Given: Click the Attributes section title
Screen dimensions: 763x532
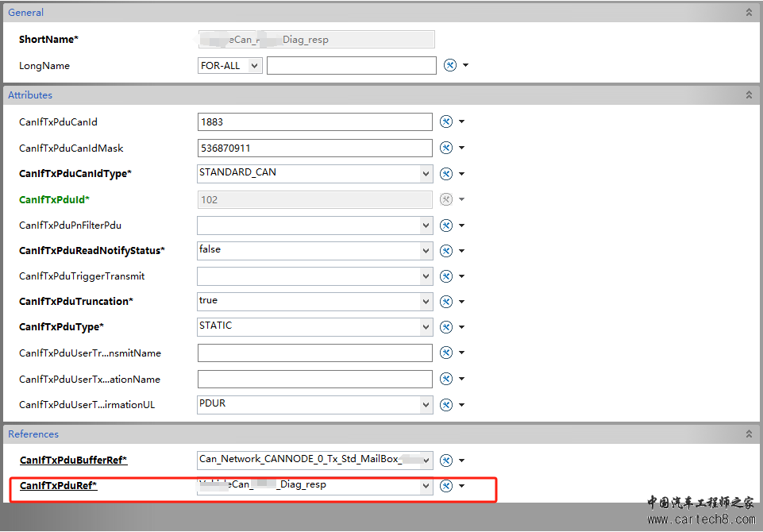Looking at the screenshot, I should [30, 95].
